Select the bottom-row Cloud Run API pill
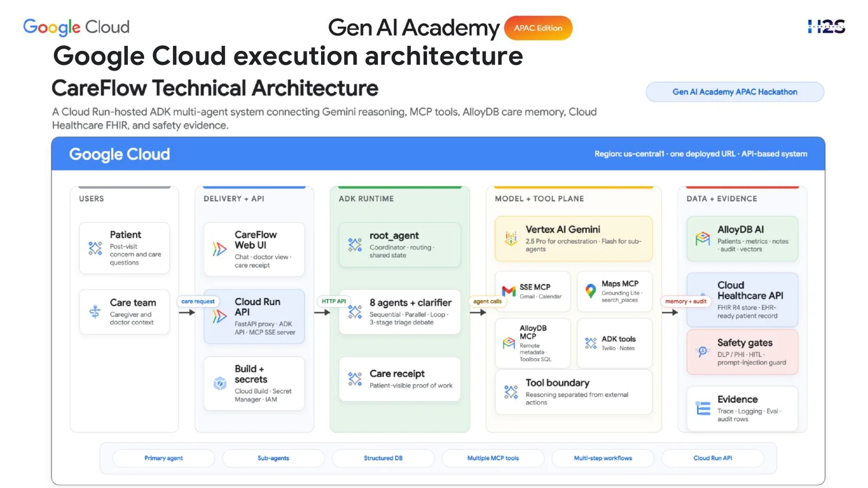Screen dimensions: 868x488 [713, 458]
